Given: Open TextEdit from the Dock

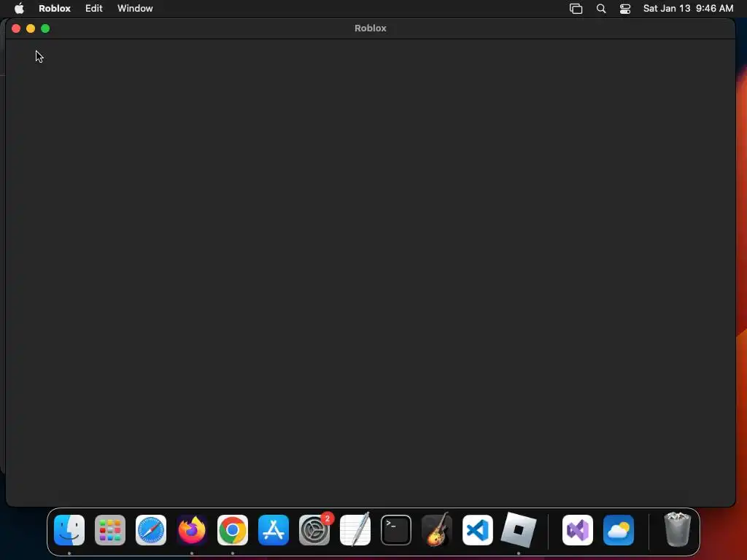Looking at the screenshot, I should [355, 529].
